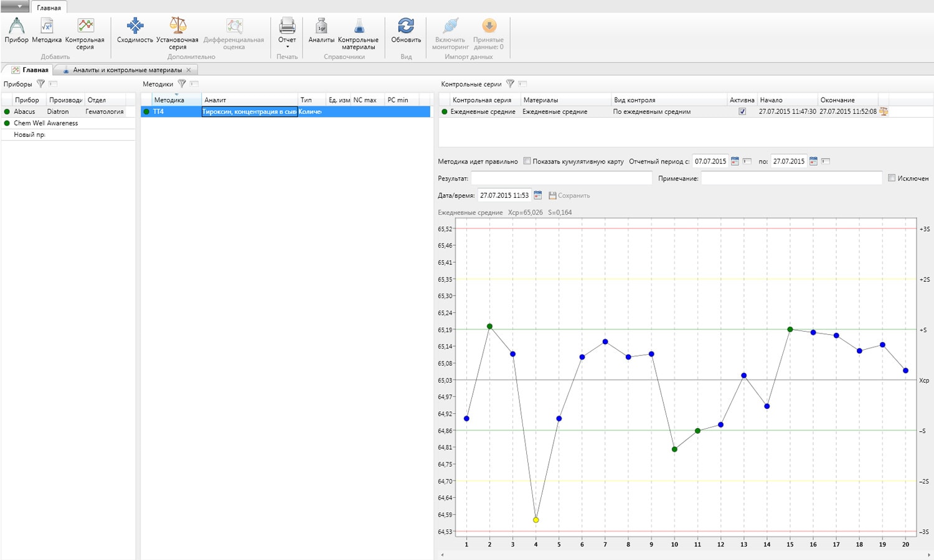The width and height of the screenshot is (934, 560).
Task: Expand the Отчет dropdown arrow
Action: (287, 47)
